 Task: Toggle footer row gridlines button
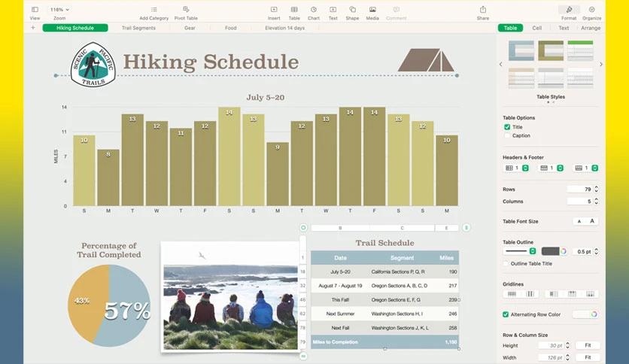pyautogui.click(x=590, y=294)
